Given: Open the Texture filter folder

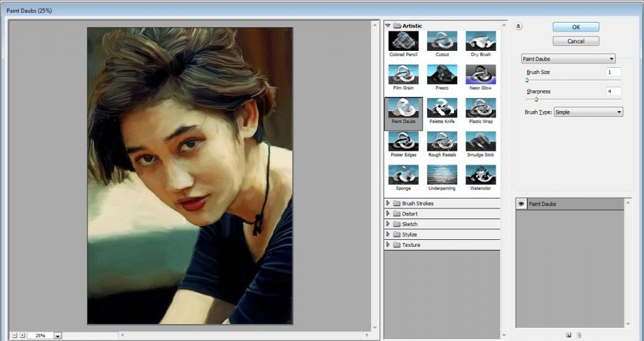Looking at the screenshot, I should pyautogui.click(x=411, y=245).
